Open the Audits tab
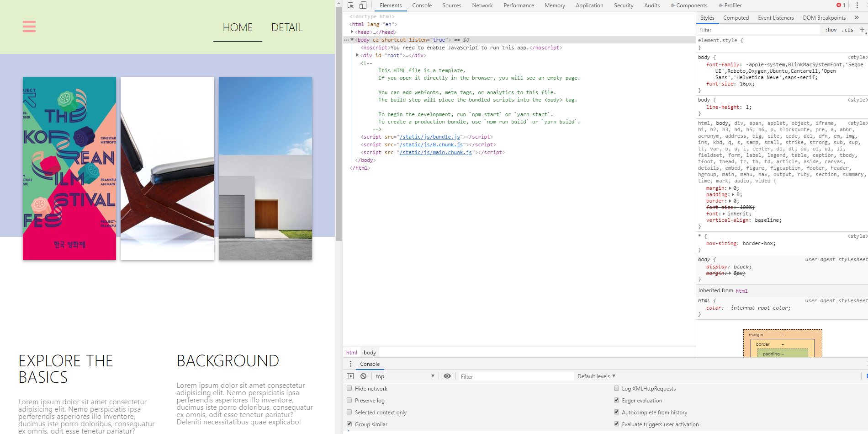Image resolution: width=868 pixels, height=434 pixels. (x=652, y=5)
